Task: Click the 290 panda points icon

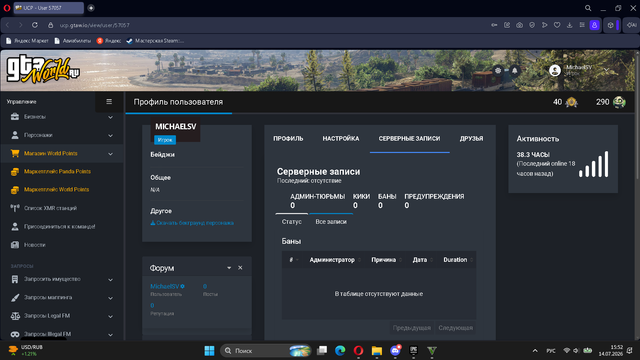Action: point(619,102)
